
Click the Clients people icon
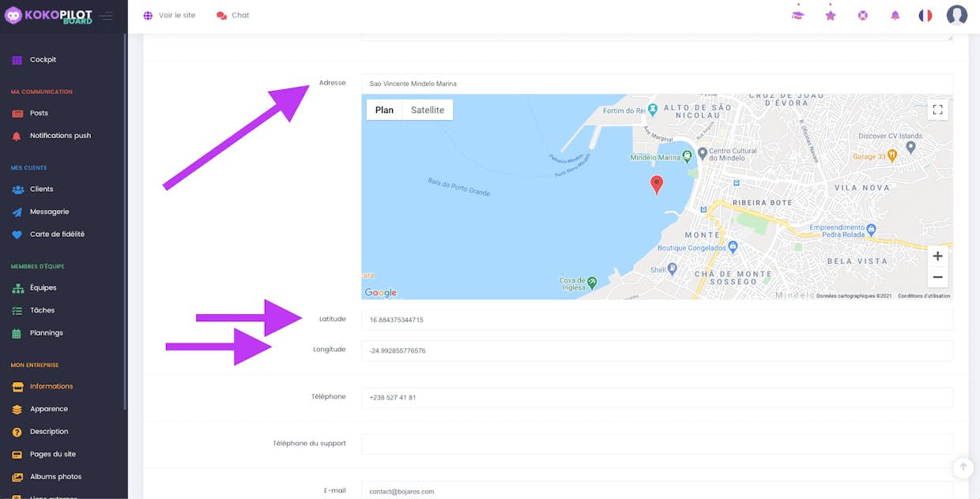(x=17, y=189)
